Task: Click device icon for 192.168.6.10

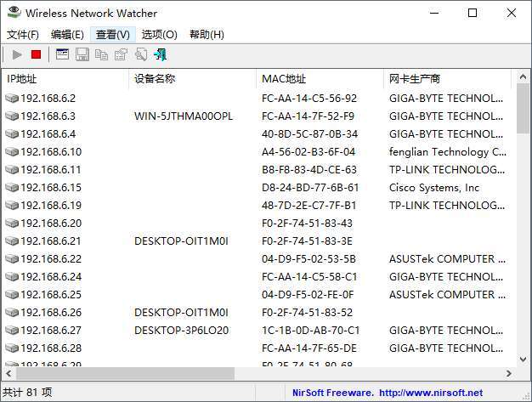Action: coord(12,152)
